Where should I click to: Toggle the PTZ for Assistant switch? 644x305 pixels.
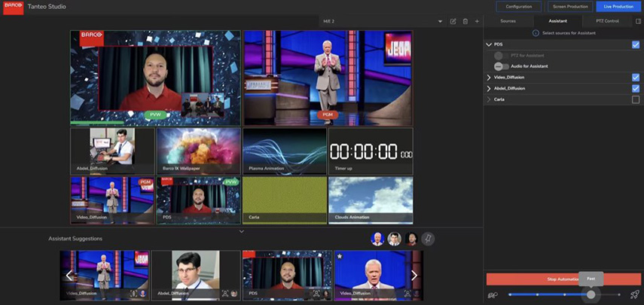[x=502, y=56]
